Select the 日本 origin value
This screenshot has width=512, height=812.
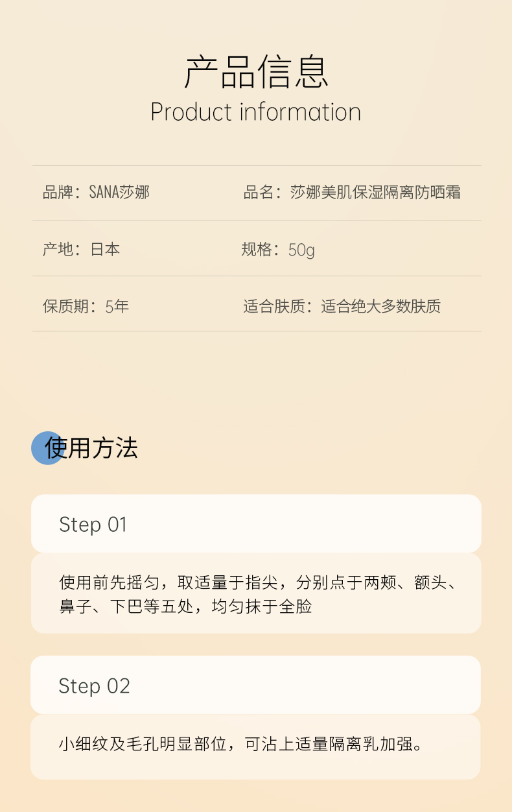pos(105,249)
